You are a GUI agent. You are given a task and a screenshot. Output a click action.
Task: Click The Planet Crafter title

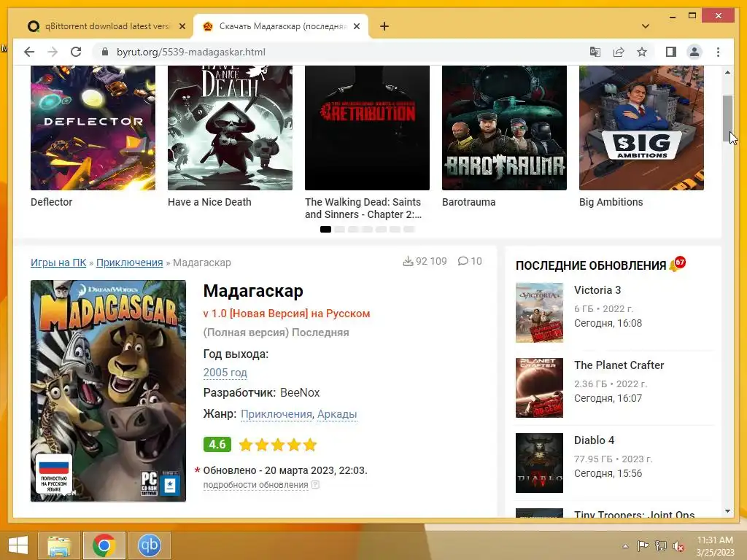[619, 365]
